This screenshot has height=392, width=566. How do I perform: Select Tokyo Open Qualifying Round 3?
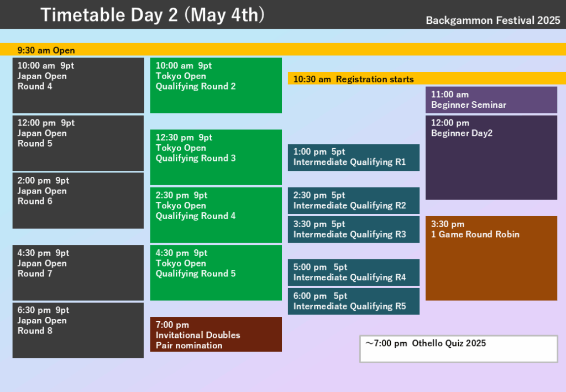(216, 157)
